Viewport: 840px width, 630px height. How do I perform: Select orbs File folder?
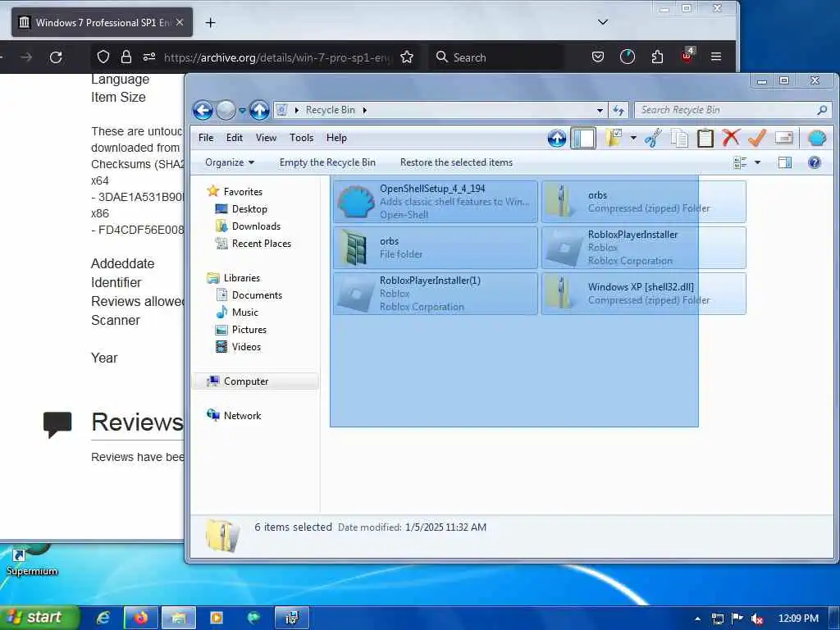click(435, 248)
